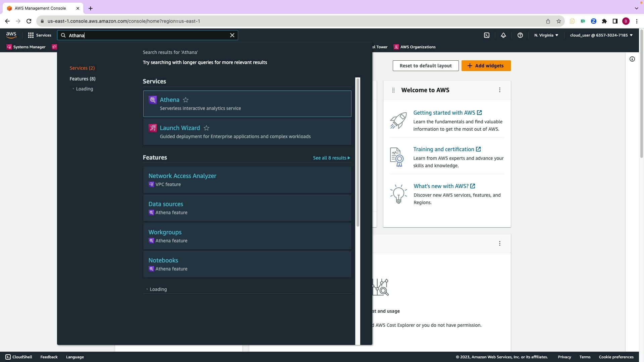Expand the cloud_user account dropdown
This screenshot has height=362, width=644.
[x=601, y=35]
